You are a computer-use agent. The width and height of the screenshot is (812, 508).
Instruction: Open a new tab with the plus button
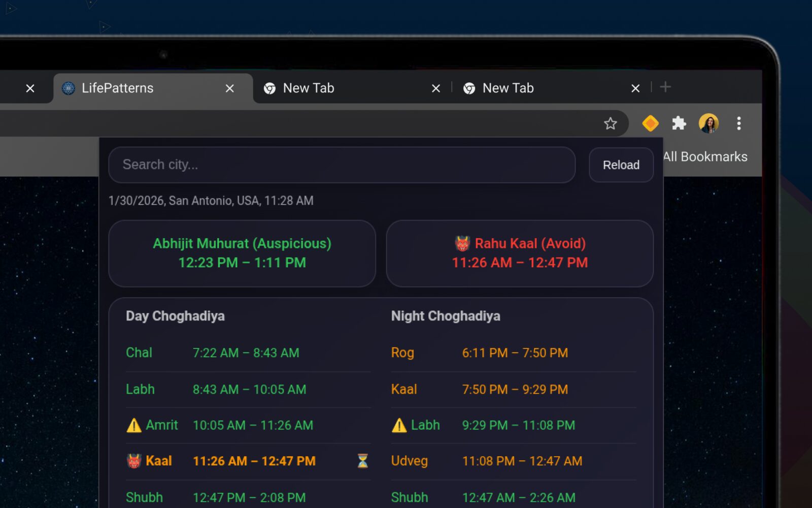(x=665, y=87)
